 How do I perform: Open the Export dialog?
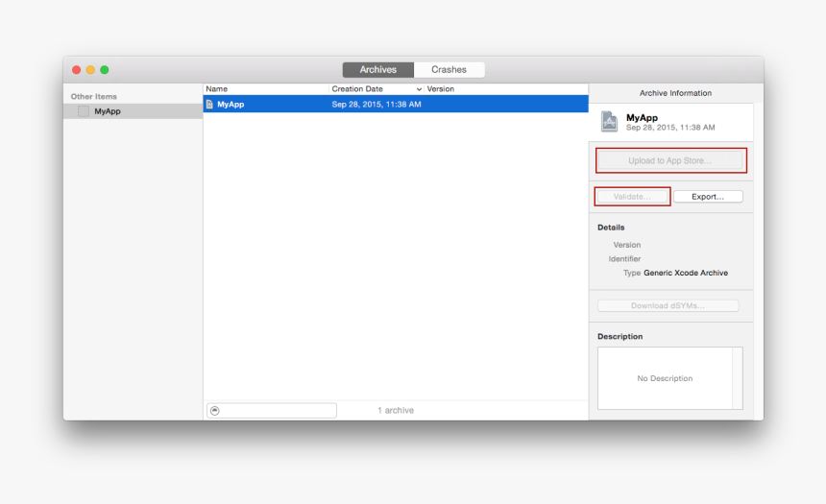click(708, 197)
